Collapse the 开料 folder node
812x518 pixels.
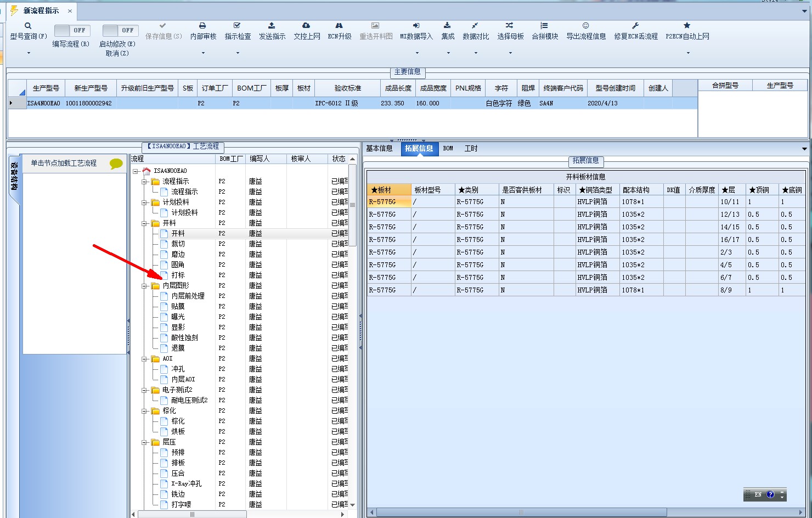[x=145, y=223]
